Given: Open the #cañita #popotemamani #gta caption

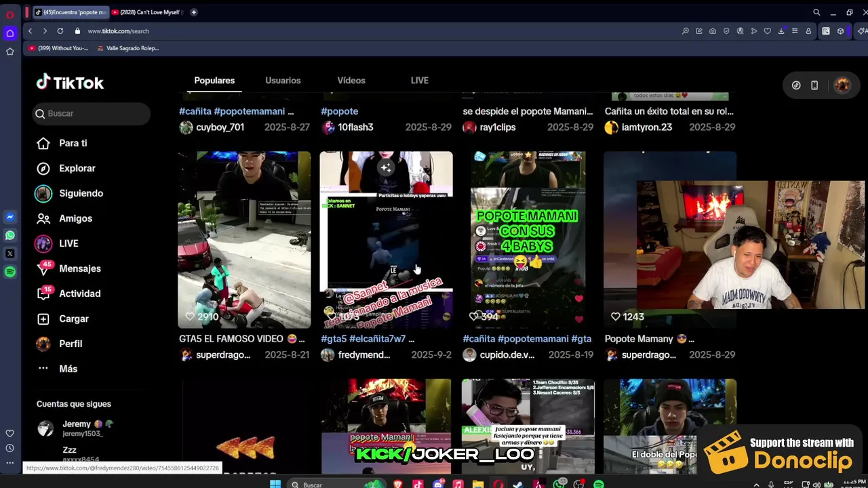Looking at the screenshot, I should (527, 339).
